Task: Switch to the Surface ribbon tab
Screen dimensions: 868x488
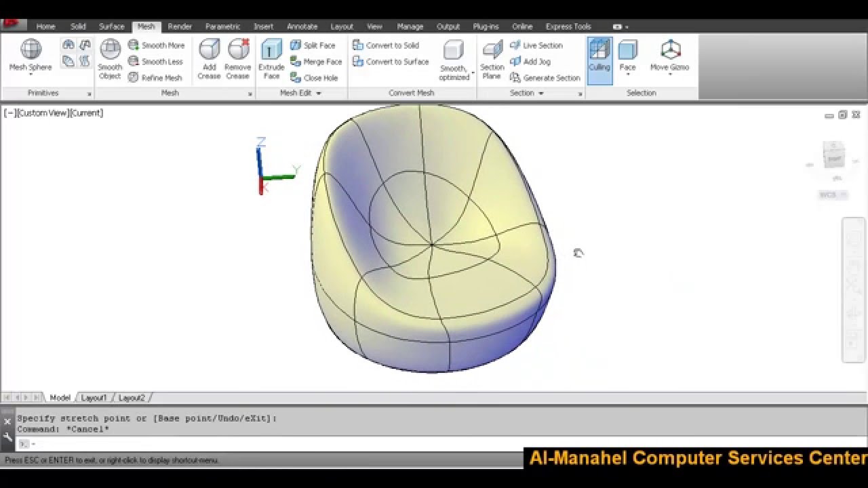Action: click(112, 26)
